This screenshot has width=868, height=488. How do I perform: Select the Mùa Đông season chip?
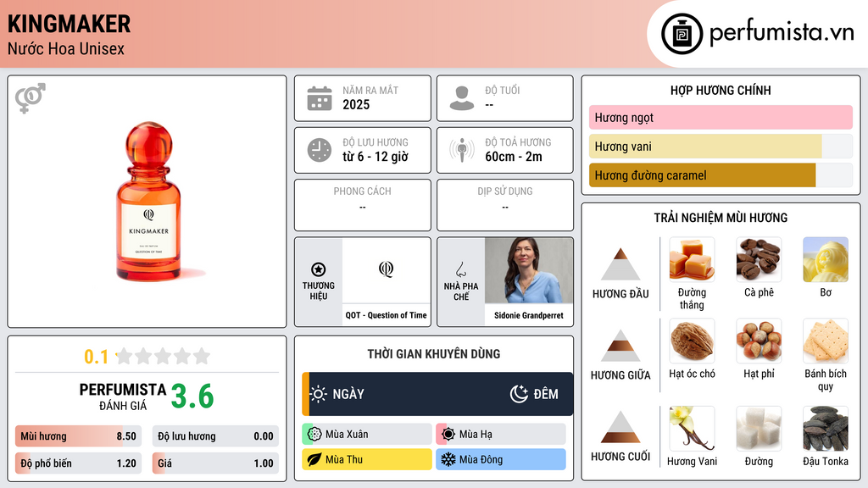point(500,459)
